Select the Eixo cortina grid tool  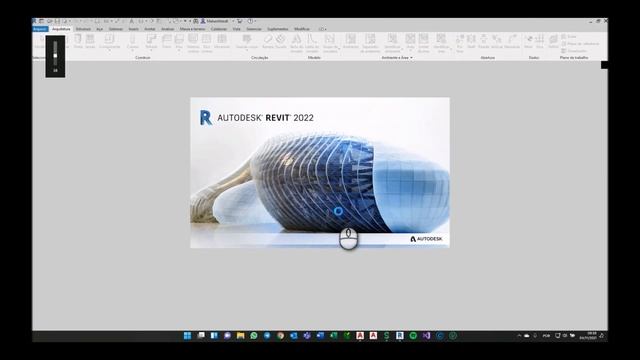(206, 43)
